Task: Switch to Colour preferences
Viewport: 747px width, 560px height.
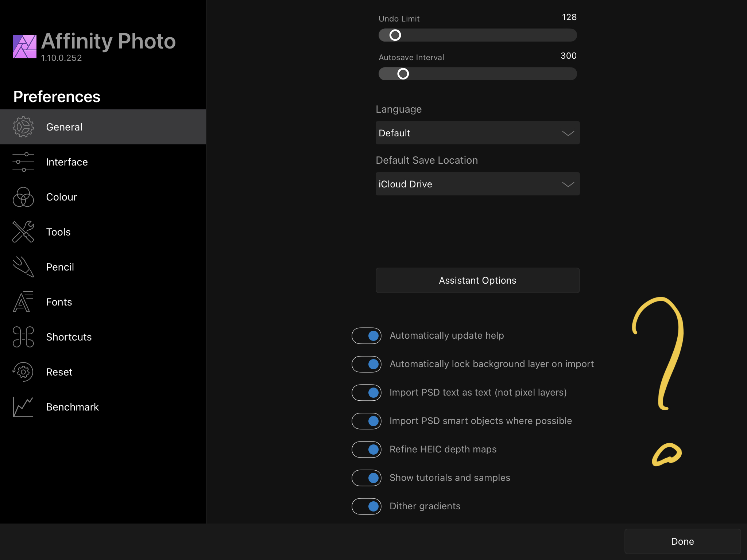Action: tap(103, 197)
